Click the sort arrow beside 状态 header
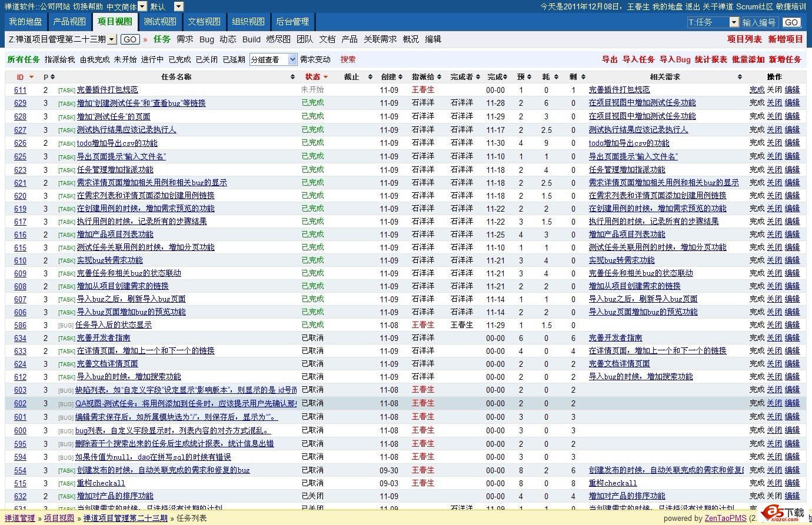The width and height of the screenshot is (812, 525). (325, 77)
